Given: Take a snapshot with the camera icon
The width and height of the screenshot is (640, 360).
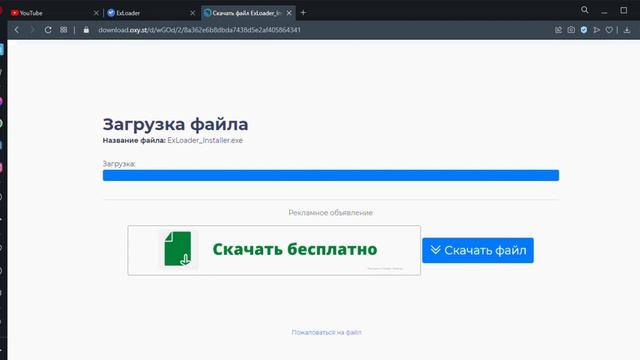Looking at the screenshot, I should point(571,30).
